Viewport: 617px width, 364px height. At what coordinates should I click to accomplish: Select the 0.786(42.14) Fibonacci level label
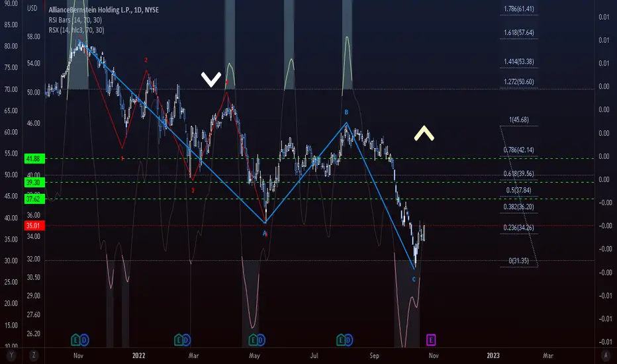pyautogui.click(x=518, y=150)
